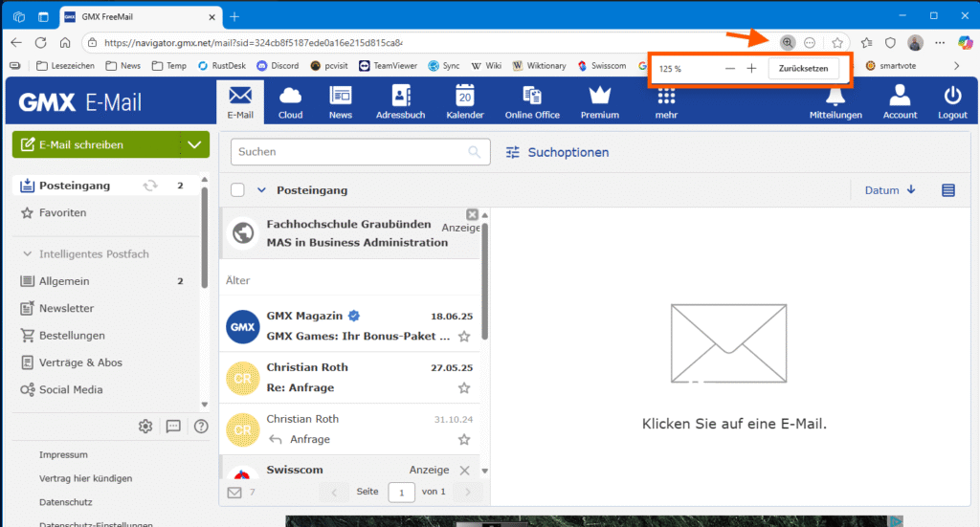This screenshot has width=980, height=527.
Task: Click the Zurücksetzen zoom button
Action: click(803, 69)
